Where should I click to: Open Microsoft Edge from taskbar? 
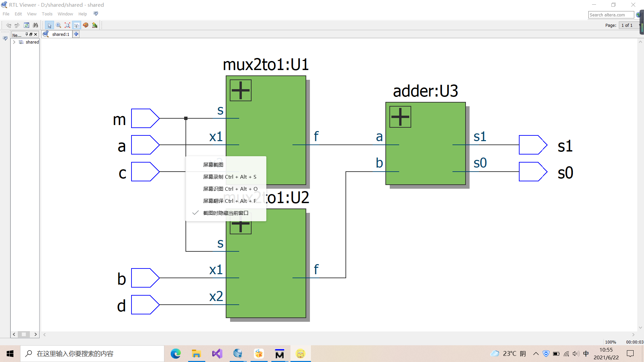pos(175,354)
